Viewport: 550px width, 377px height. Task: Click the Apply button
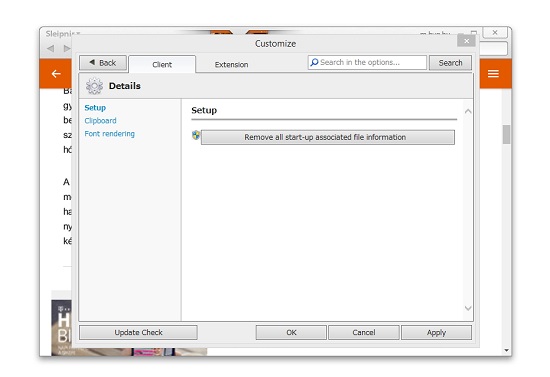[x=436, y=332]
